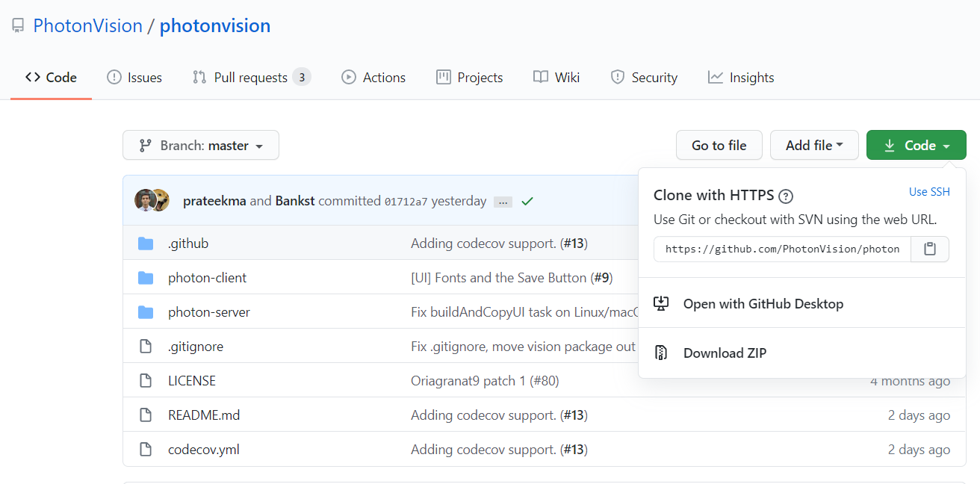Go to the Actions tab
980x484 pixels.
click(373, 78)
